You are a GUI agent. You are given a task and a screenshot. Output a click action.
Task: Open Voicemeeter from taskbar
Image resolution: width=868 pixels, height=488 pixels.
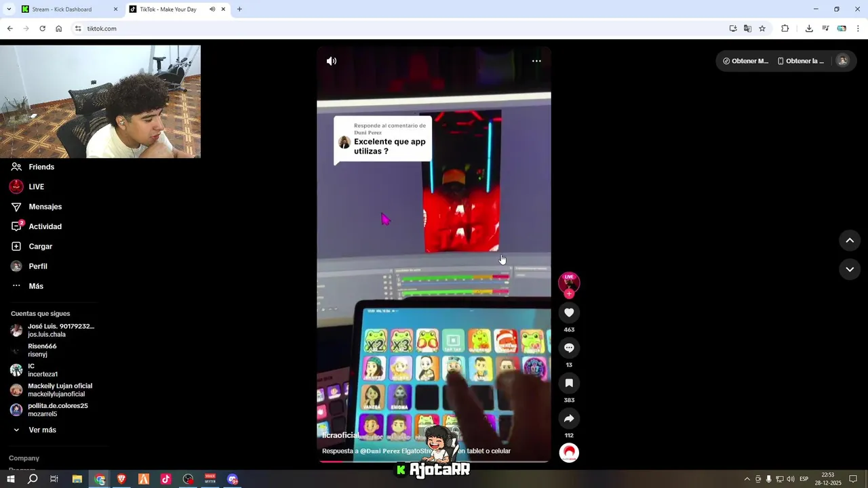pyautogui.click(x=210, y=479)
